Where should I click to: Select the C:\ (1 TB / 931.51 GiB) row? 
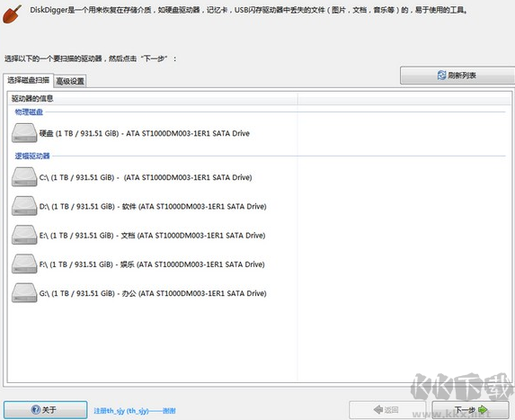point(132,177)
